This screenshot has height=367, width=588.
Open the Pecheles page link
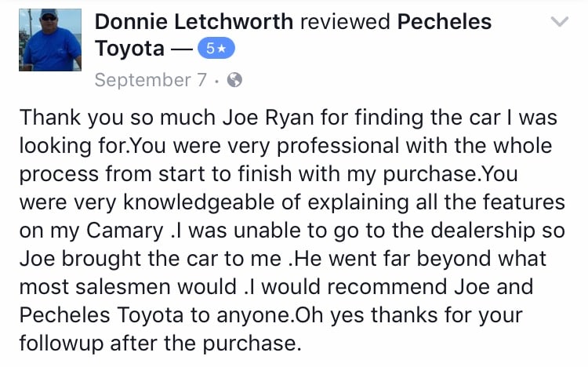point(445,21)
